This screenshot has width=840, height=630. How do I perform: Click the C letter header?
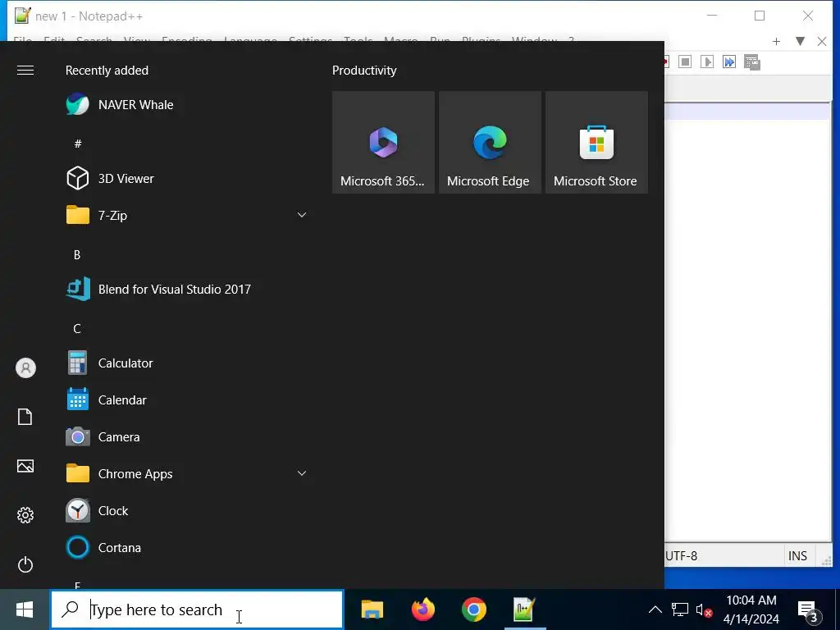(77, 329)
